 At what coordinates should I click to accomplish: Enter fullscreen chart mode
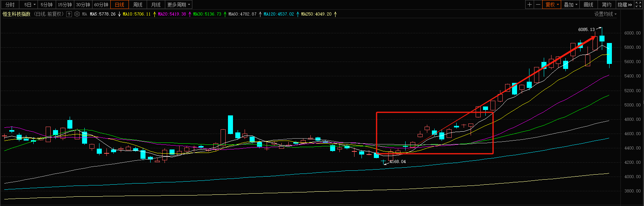[638, 5]
